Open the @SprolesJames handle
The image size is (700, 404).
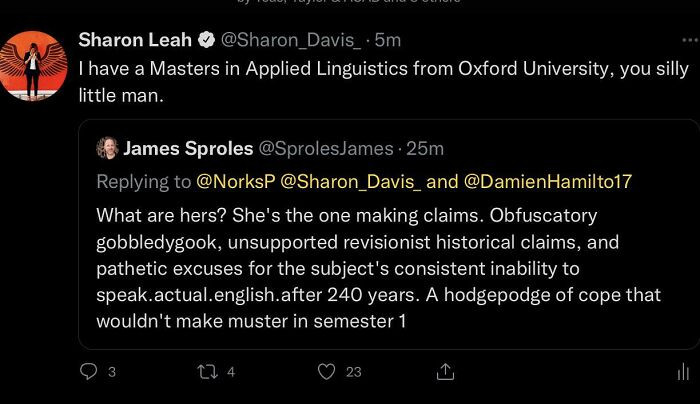[x=326, y=149]
